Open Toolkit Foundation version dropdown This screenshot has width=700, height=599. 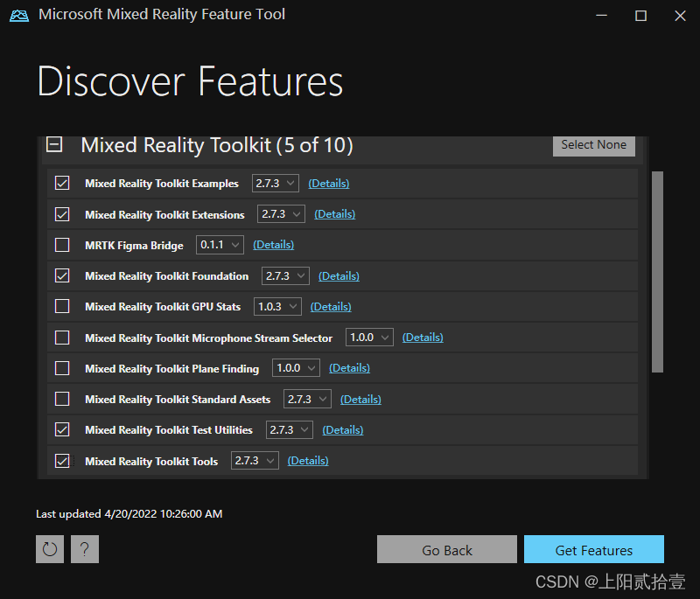[x=285, y=276]
